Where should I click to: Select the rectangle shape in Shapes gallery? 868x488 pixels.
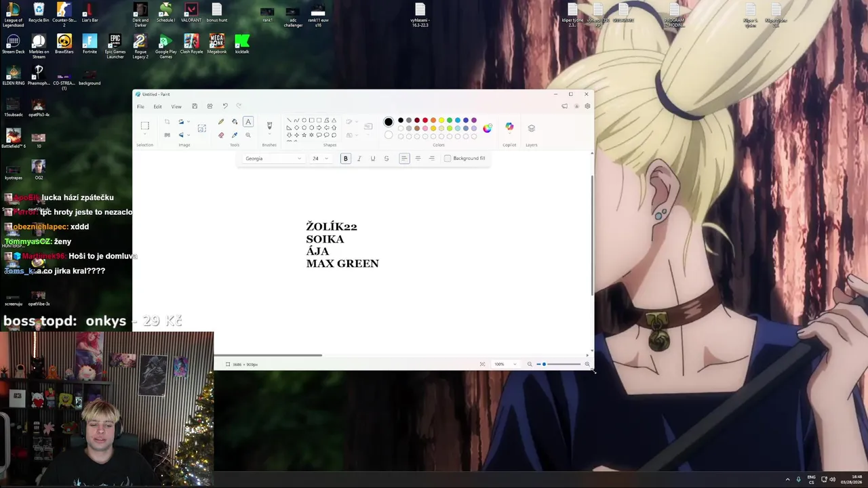(311, 120)
